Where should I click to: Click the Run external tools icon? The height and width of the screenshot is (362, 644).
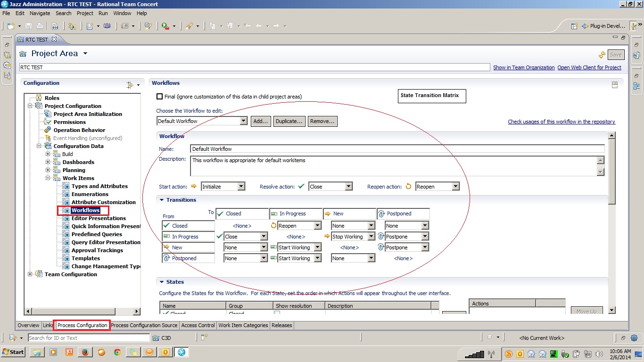pyautogui.click(x=165, y=26)
